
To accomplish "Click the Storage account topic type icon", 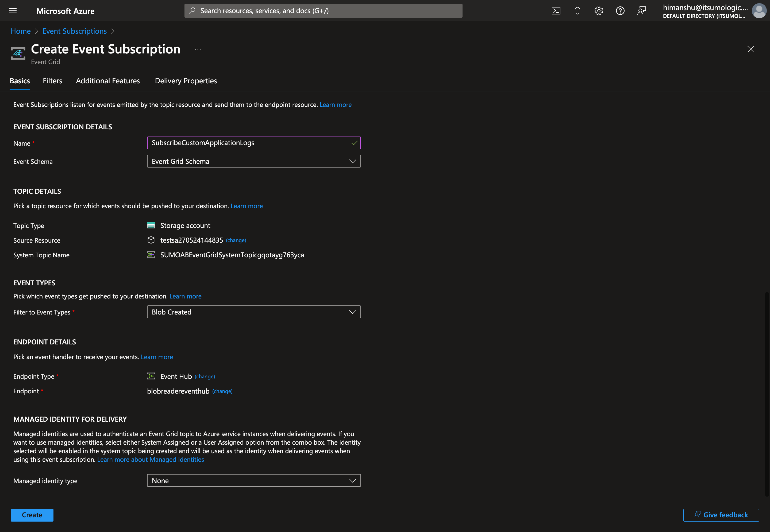I will pyautogui.click(x=151, y=225).
